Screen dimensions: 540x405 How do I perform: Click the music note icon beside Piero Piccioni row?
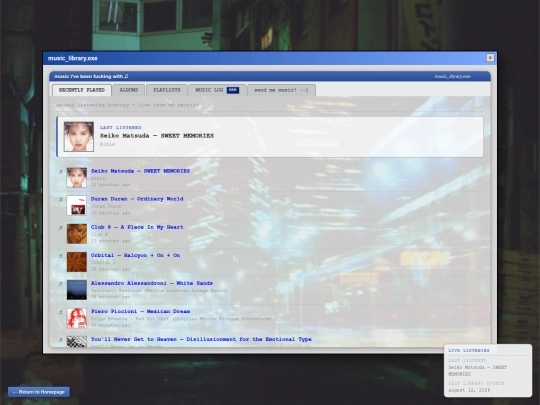[x=61, y=312]
